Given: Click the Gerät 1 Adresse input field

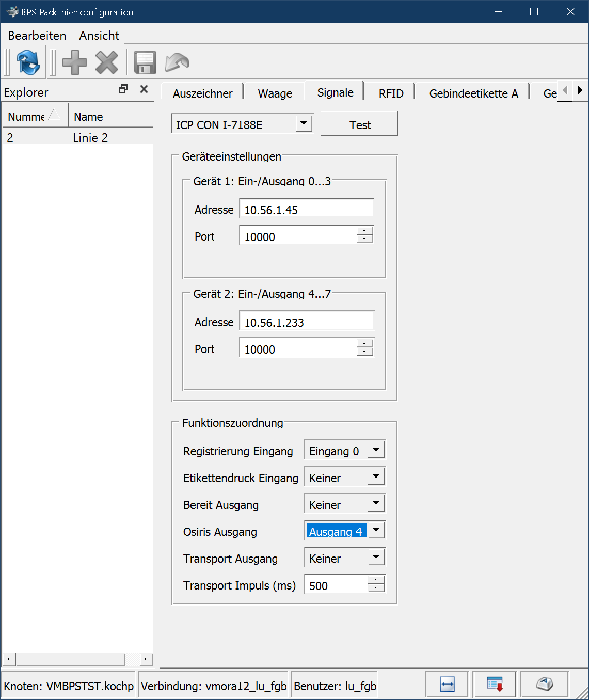Looking at the screenshot, I should pos(307,210).
